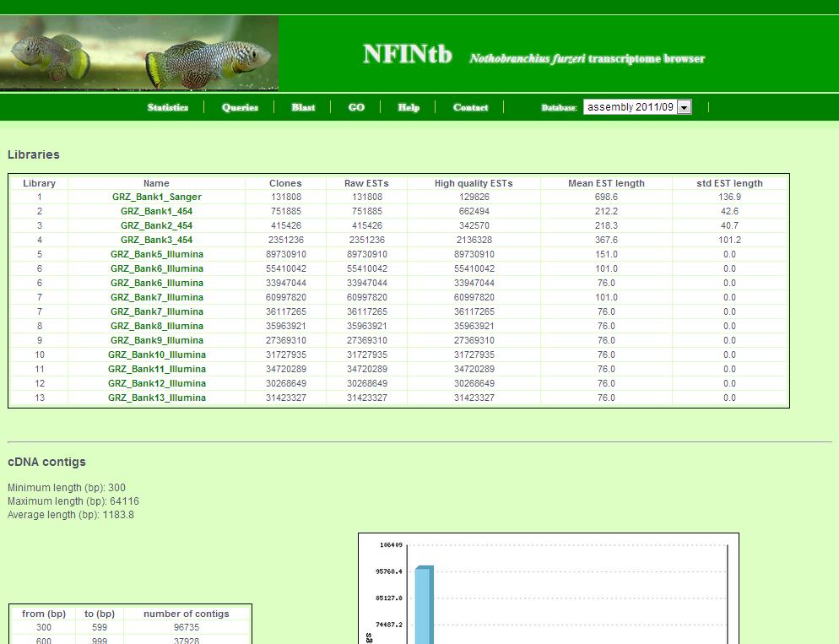The height and width of the screenshot is (644, 839).
Task: Click the Mean EST length column header
Action: pyautogui.click(x=606, y=183)
